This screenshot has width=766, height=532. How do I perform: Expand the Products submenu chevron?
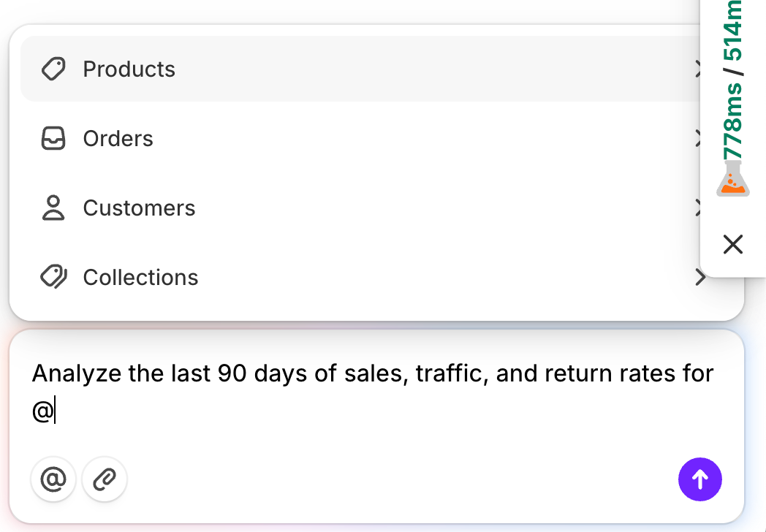(697, 69)
